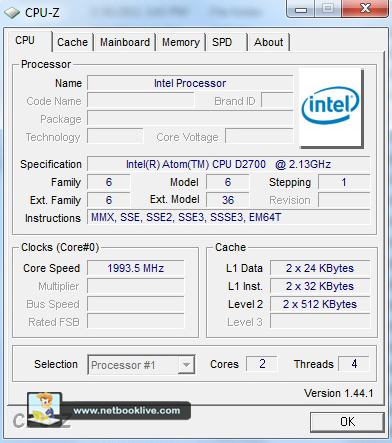Image resolution: width=392 pixels, height=443 pixels.
Task: Click the Level 2 value 2 x 512 KBytes
Action: point(320,304)
